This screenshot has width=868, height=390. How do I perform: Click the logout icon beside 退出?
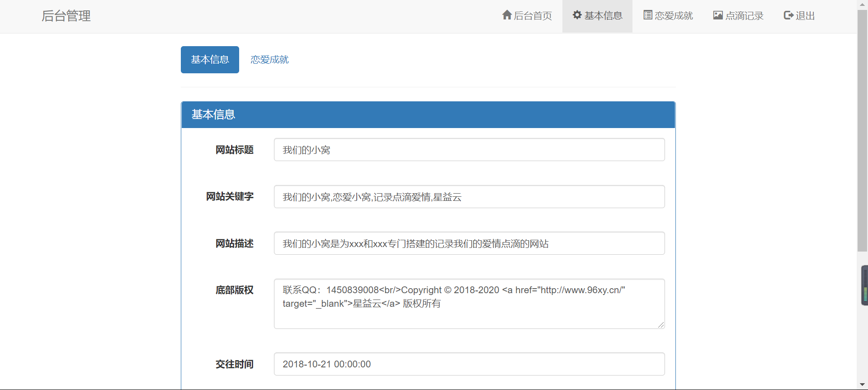click(788, 15)
